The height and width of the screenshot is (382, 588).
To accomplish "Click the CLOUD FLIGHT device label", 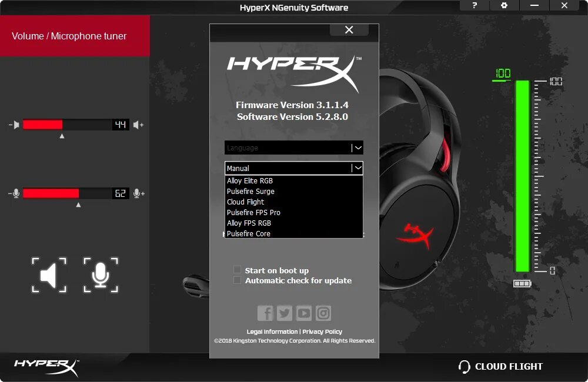I will tap(509, 367).
